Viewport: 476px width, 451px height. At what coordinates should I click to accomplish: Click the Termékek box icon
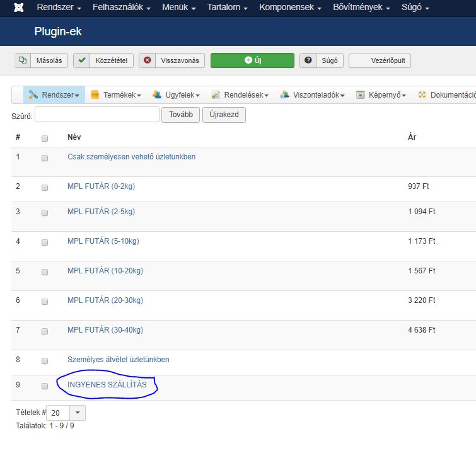[x=95, y=94]
